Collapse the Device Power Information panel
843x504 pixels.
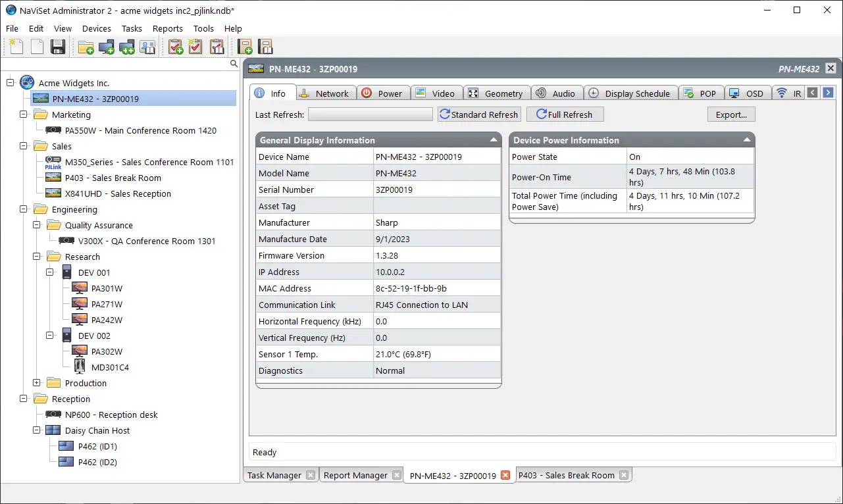747,140
